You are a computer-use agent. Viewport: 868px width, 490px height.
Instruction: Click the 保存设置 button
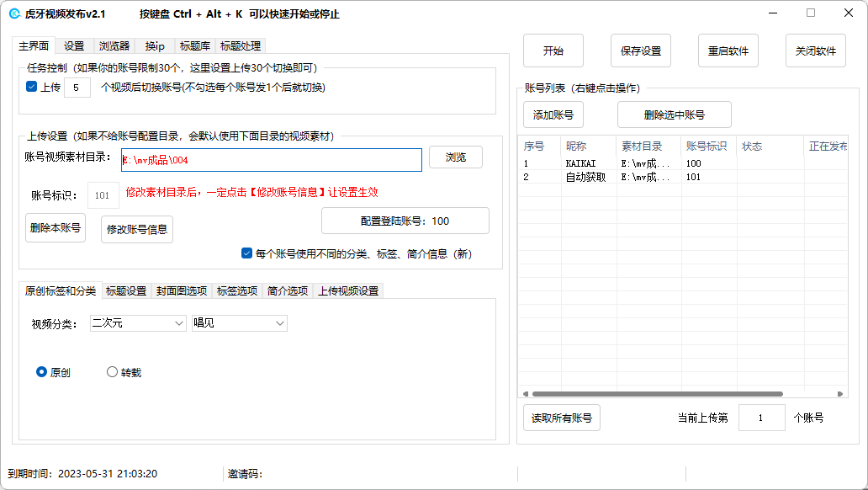coord(640,51)
